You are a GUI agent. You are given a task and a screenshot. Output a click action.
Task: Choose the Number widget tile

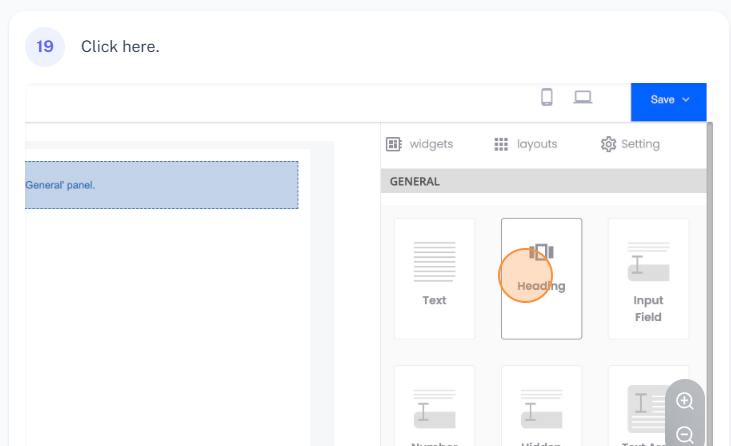point(434,410)
